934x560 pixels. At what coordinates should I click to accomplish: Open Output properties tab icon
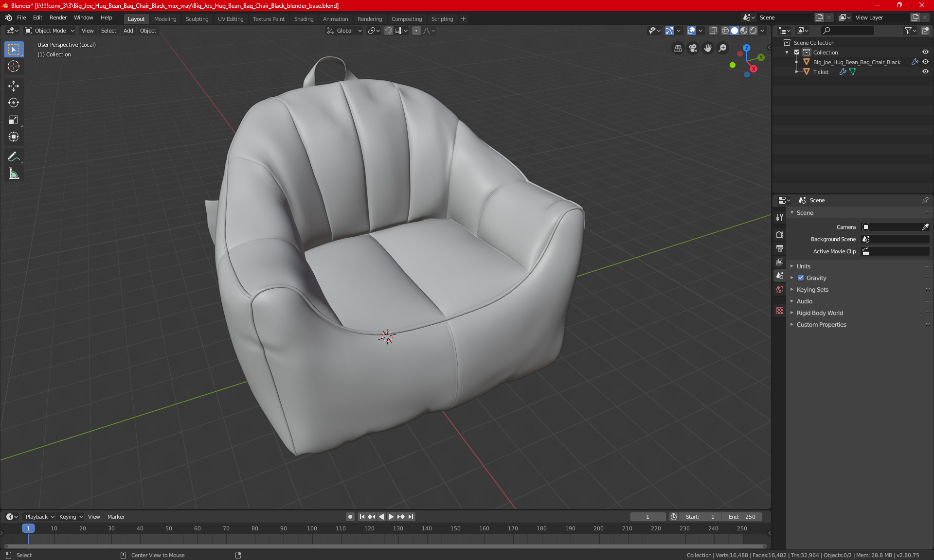780,248
